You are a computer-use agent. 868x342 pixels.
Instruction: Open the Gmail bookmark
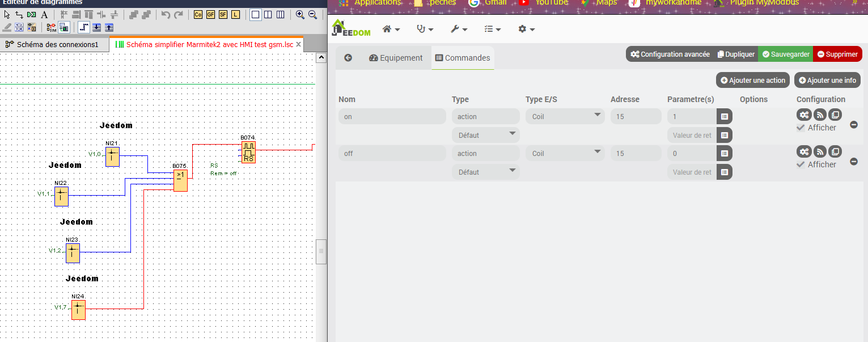488,3
